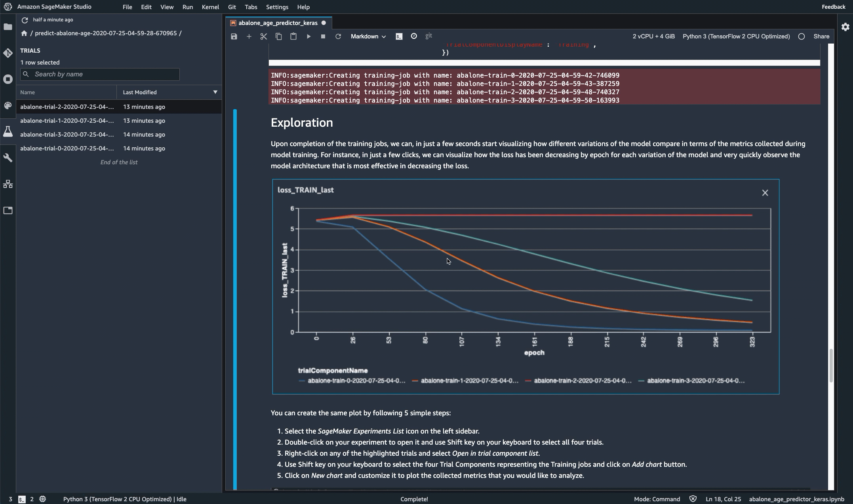Click Python 3 Idle status bar text

point(125,499)
